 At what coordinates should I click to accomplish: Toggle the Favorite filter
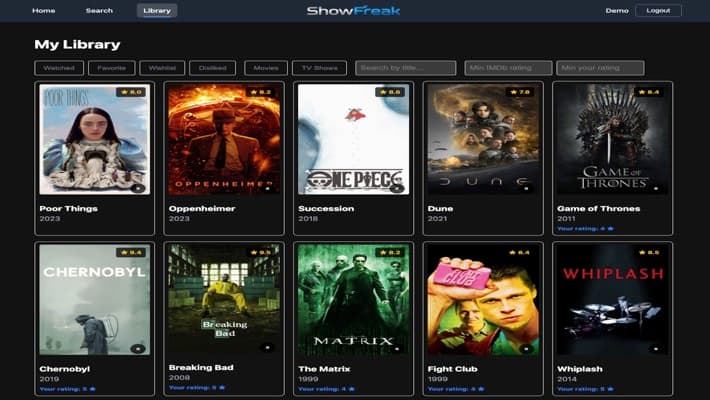111,68
